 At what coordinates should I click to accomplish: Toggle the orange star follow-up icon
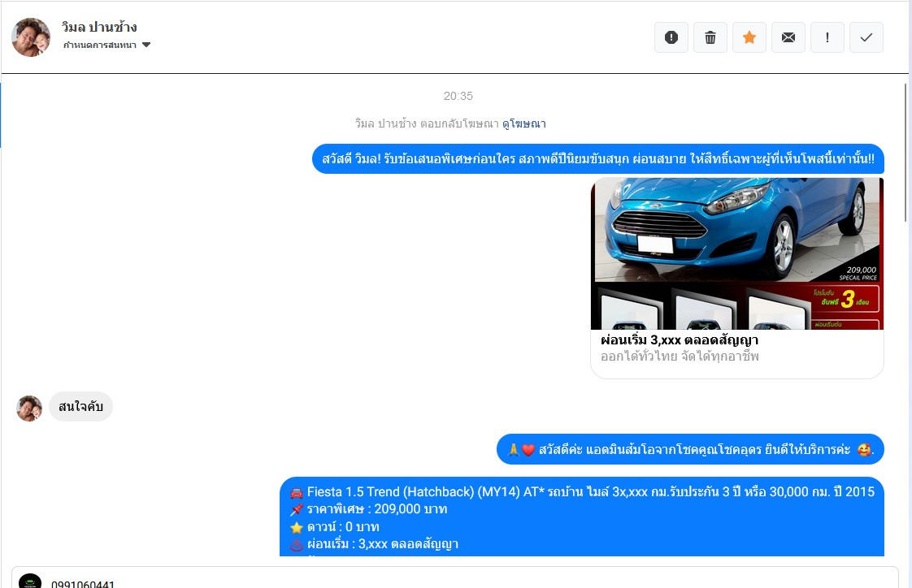(749, 38)
